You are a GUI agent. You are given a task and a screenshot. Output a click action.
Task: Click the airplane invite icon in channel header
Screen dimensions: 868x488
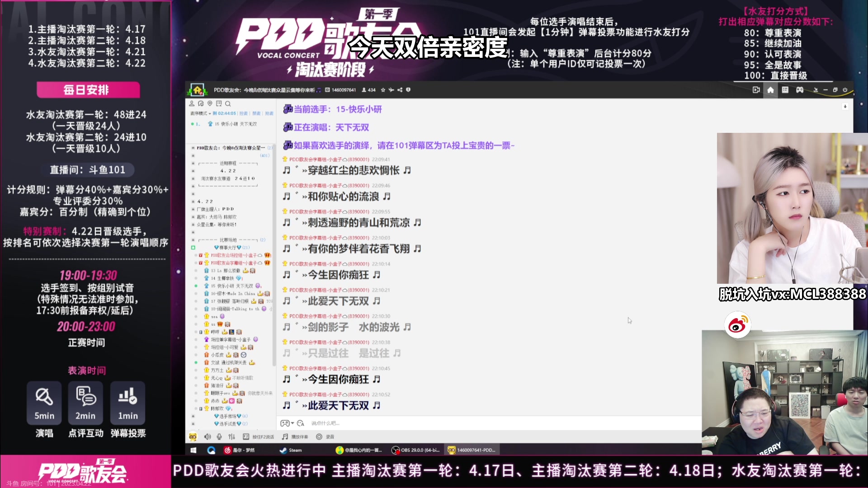coord(391,90)
